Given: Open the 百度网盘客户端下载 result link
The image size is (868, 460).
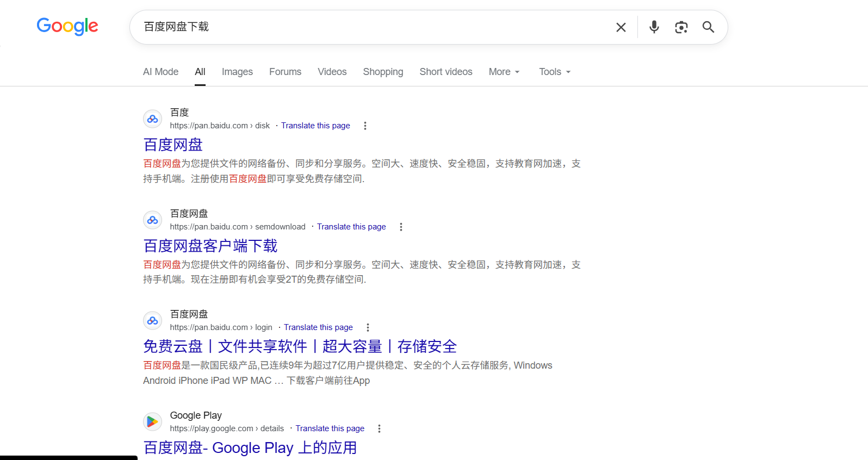Looking at the screenshot, I should (210, 246).
